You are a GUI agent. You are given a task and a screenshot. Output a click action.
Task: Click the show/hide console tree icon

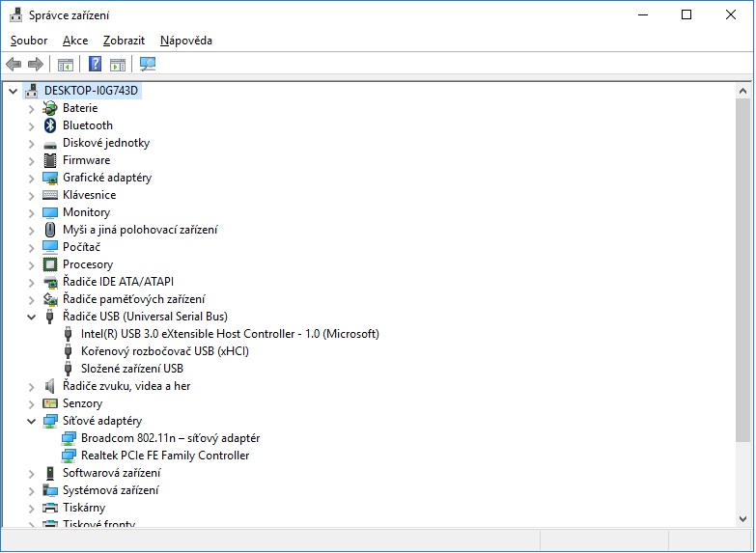coord(66,64)
